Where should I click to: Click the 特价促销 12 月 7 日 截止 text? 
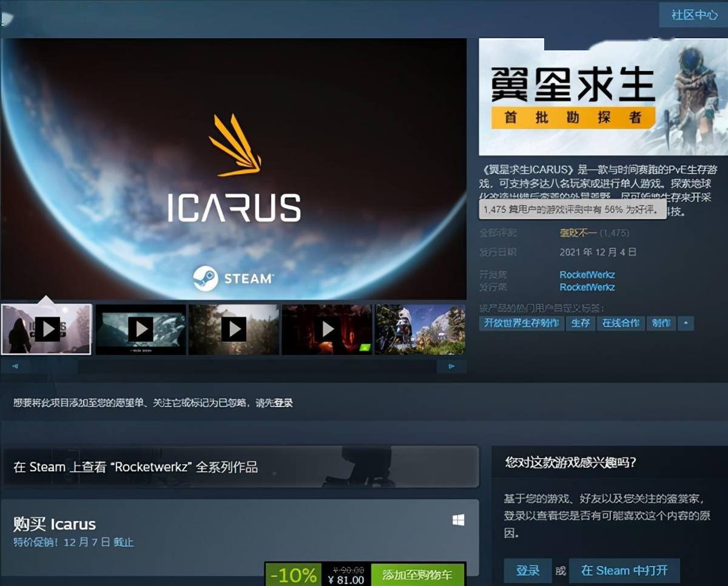click(73, 542)
